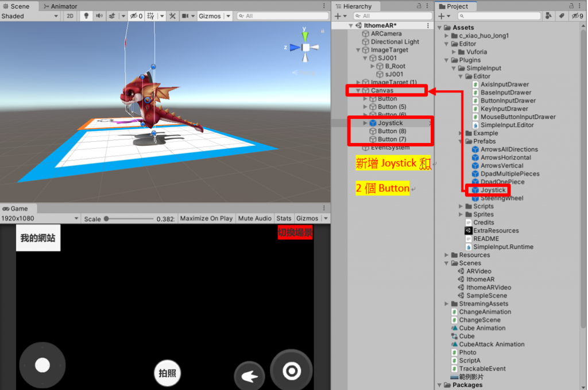Image resolution: width=588 pixels, height=390 pixels.
Task: Click the 我的網站 button in Game view
Action: click(x=38, y=238)
